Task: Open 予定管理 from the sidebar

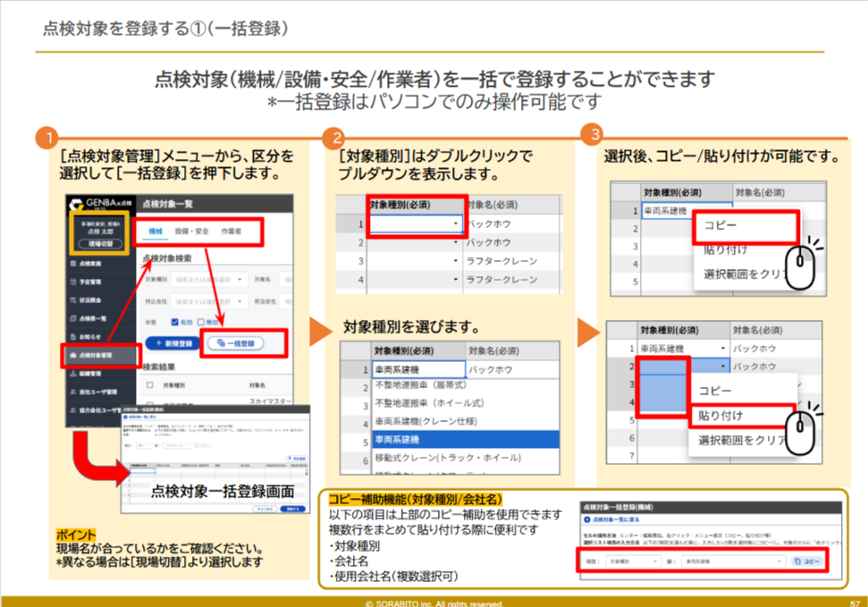Action: (x=72, y=280)
